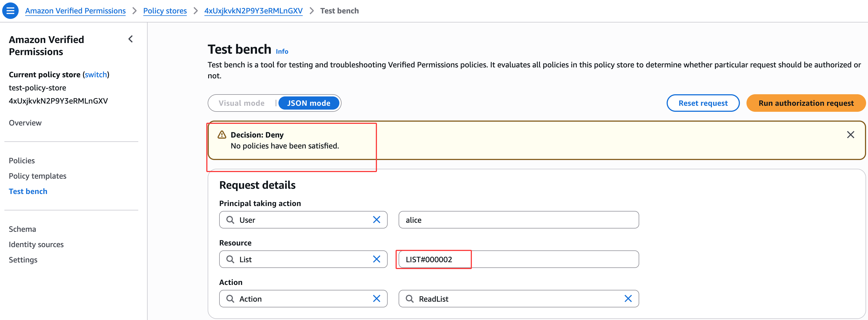This screenshot has width=868, height=320.
Task: Clear the List resource type field
Action: point(376,259)
